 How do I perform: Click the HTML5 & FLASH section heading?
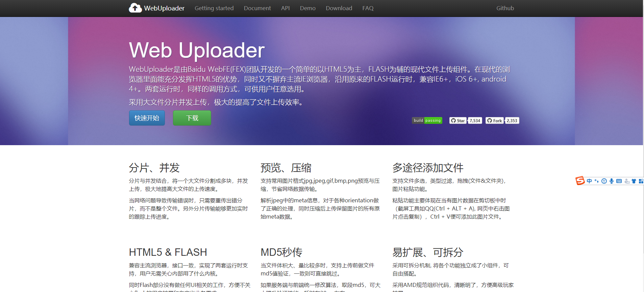[168, 252]
